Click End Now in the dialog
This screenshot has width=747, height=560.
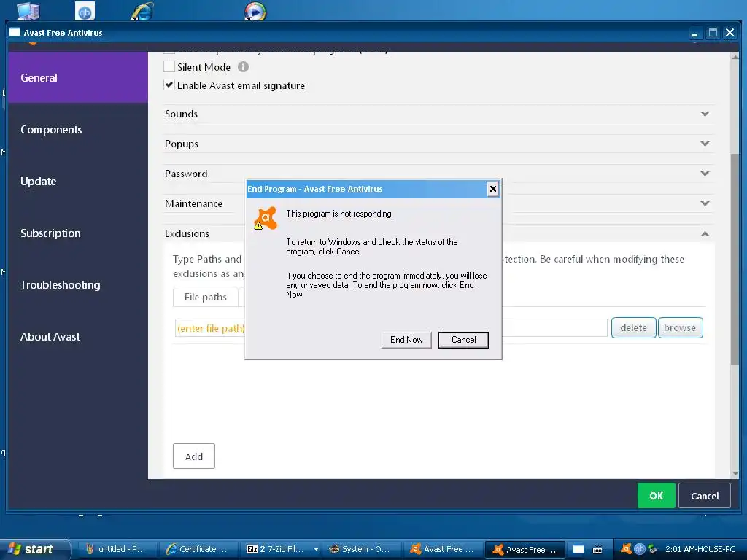(406, 340)
